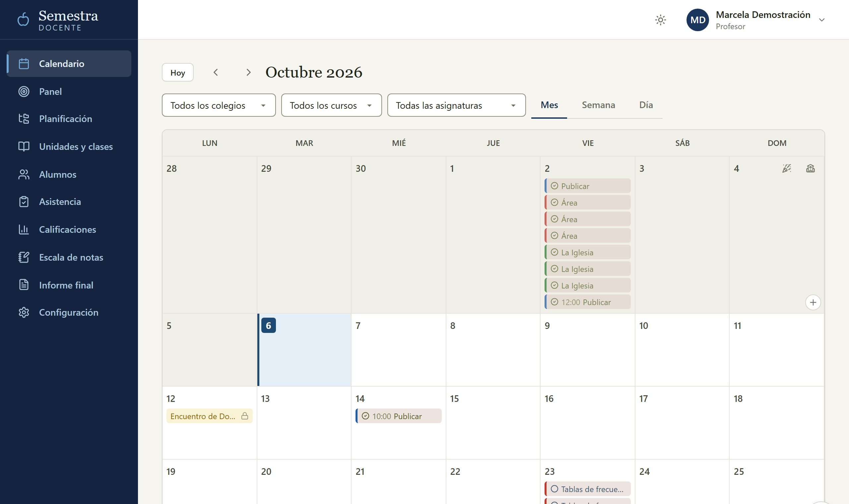849x504 pixels.
Task: Open Panel target icon in sidebar
Action: click(x=24, y=92)
